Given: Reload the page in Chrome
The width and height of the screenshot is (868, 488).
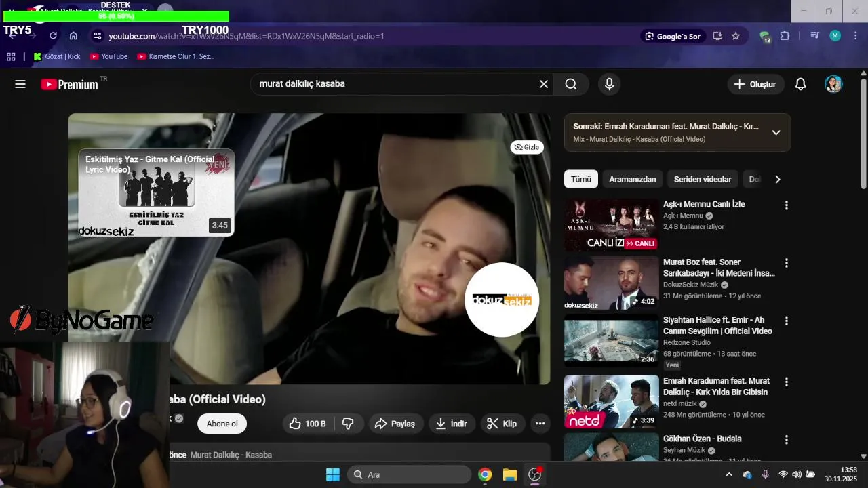Looking at the screenshot, I should pyautogui.click(x=53, y=36).
